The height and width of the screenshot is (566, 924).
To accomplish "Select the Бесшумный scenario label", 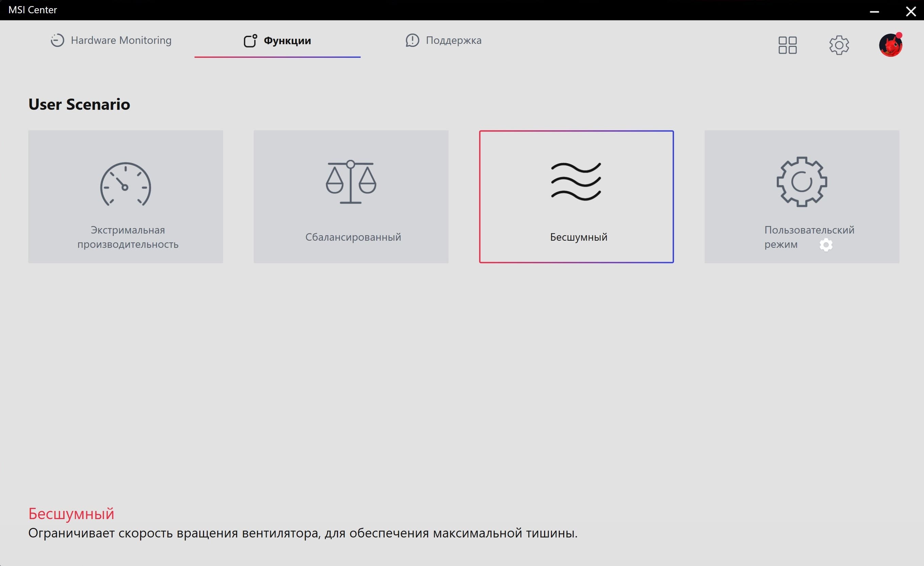I will tap(578, 237).
